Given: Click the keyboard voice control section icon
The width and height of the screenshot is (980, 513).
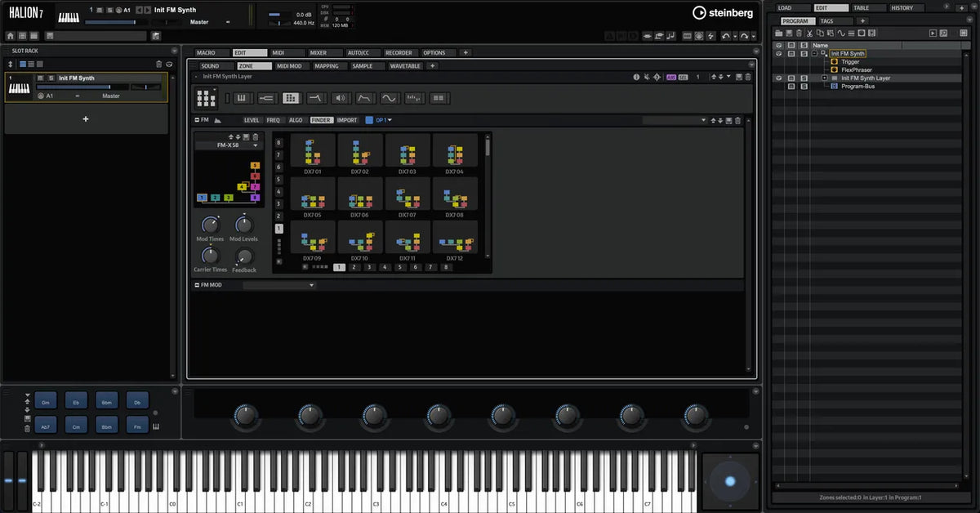Looking at the screenshot, I should 242,98.
